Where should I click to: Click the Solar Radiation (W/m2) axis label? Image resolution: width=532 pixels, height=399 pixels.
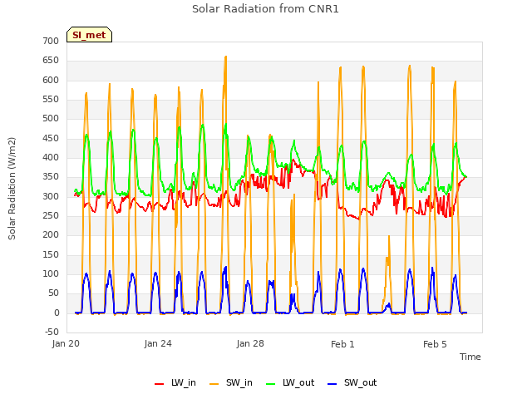(x=12, y=189)
